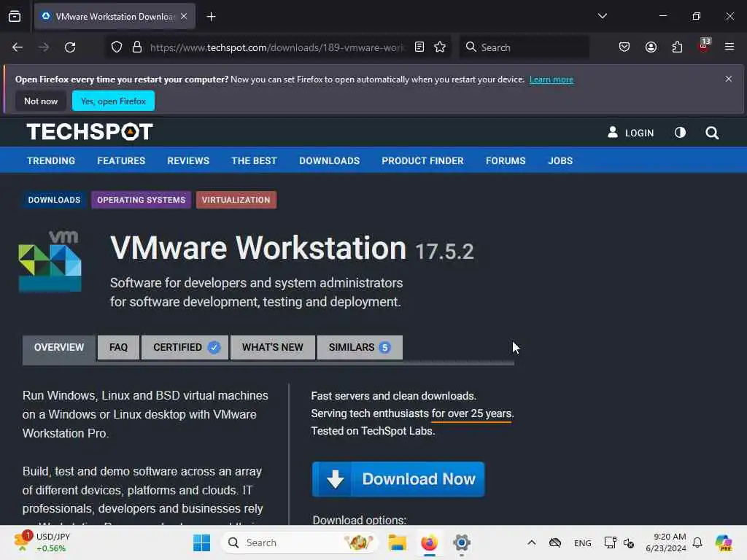Open DOWNLOADS in the blue nav bar
The height and width of the screenshot is (560, 747).
[329, 161]
